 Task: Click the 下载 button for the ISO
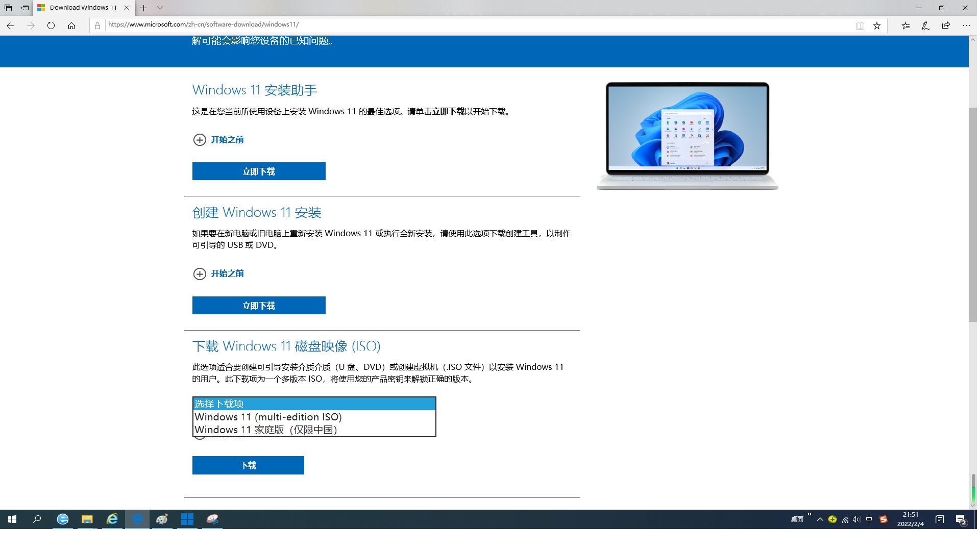248,465
